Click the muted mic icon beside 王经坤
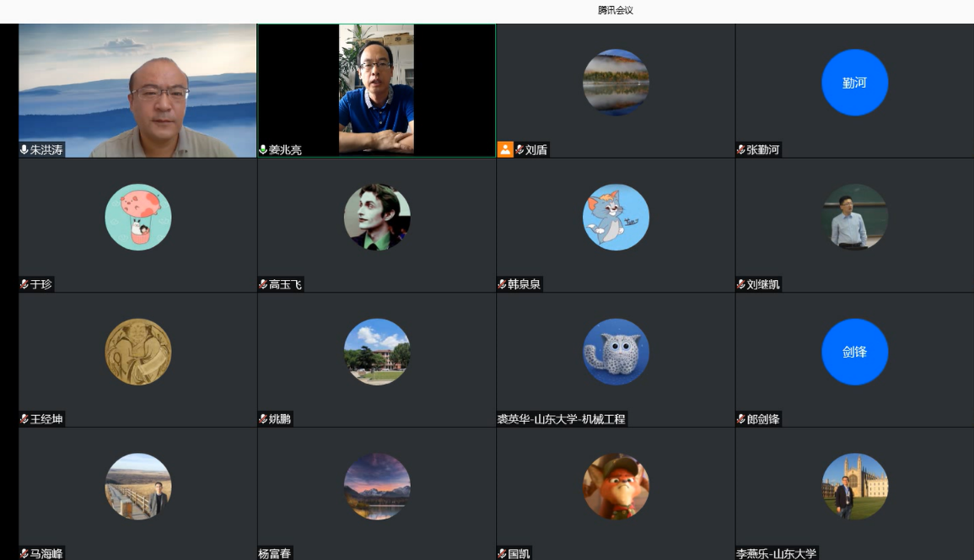The image size is (974, 560). (x=24, y=419)
